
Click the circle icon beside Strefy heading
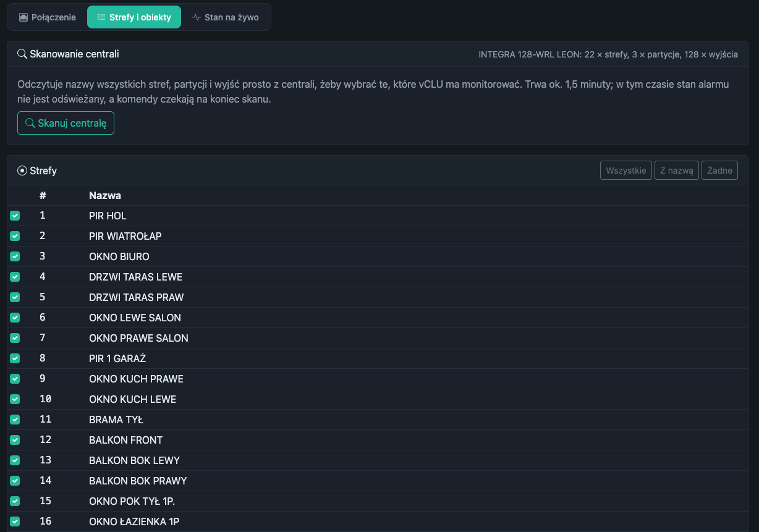pyautogui.click(x=22, y=171)
